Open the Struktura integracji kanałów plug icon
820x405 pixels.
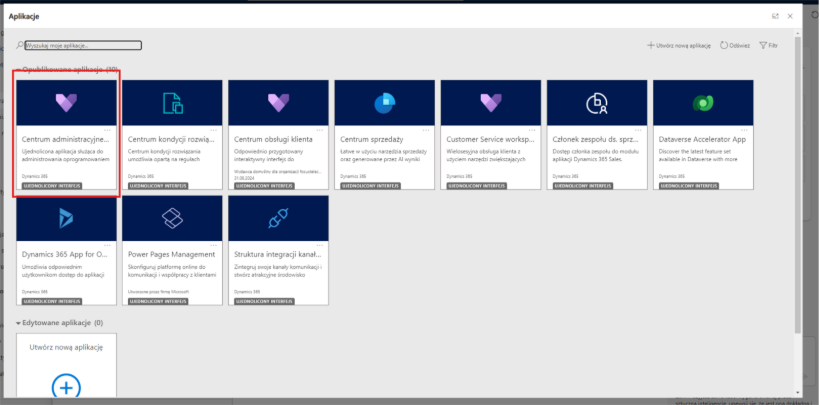click(x=279, y=218)
